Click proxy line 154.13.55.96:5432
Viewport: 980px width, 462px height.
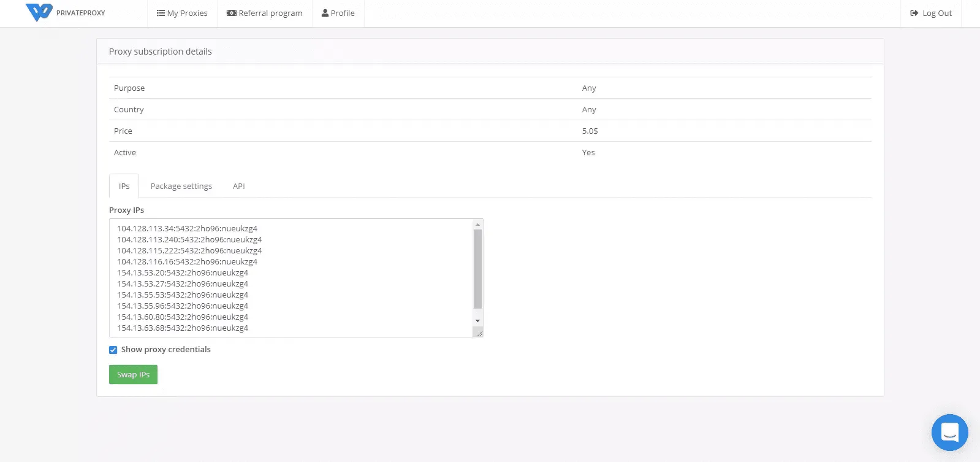point(183,306)
